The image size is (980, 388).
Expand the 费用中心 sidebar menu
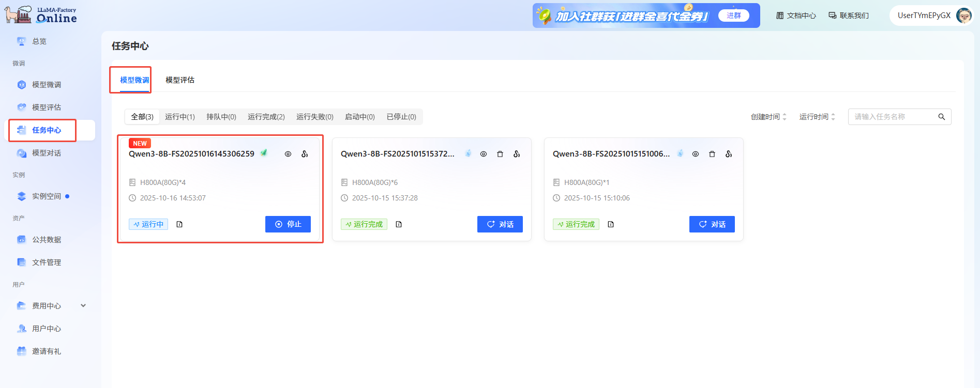(51, 306)
